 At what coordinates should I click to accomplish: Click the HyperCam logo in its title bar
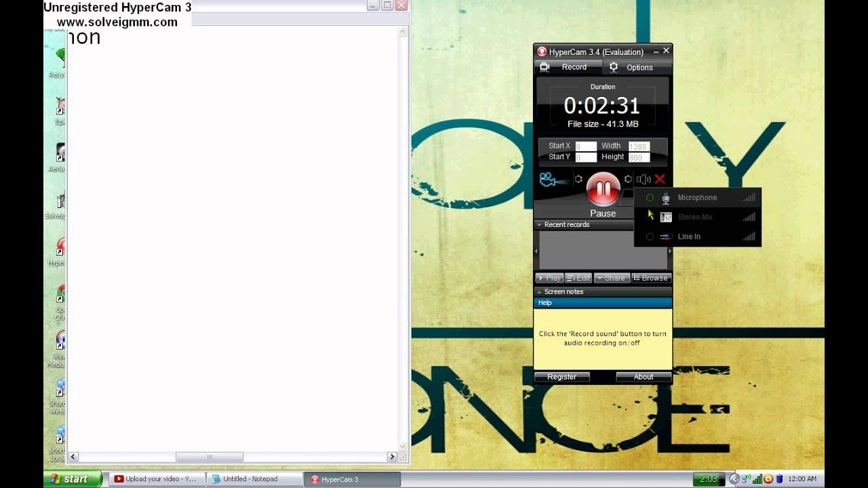542,52
